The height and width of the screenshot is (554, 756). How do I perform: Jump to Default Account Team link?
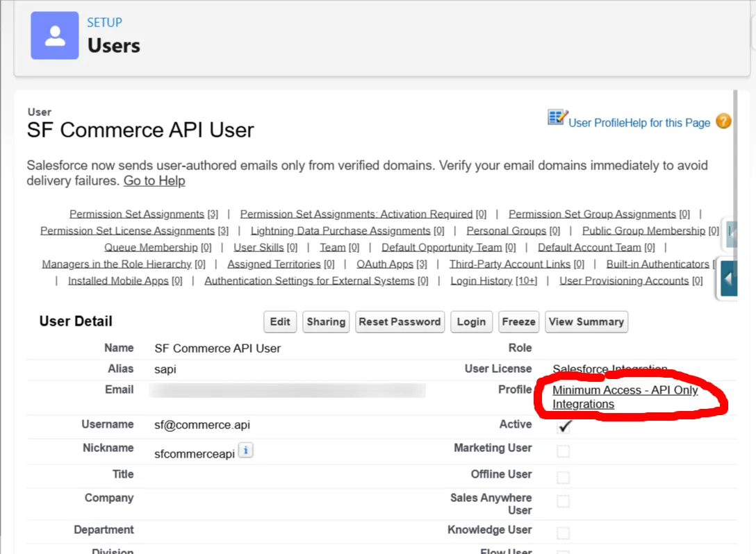pyautogui.click(x=596, y=248)
